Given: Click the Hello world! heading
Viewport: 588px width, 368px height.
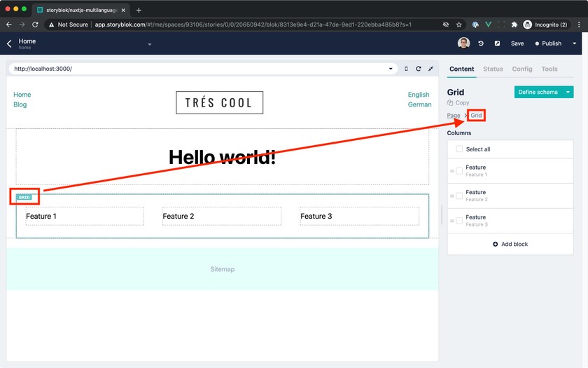Looking at the screenshot, I should coord(222,157).
